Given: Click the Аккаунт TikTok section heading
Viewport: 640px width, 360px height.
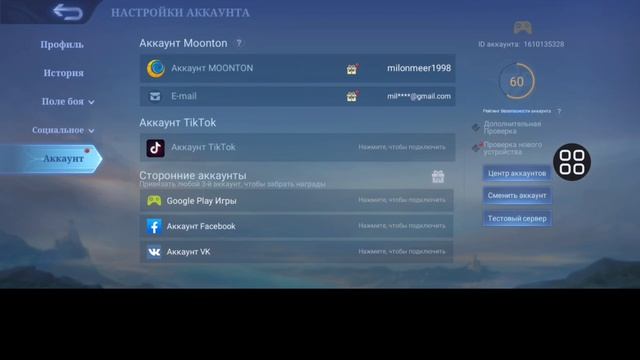Looking at the screenshot, I should (x=178, y=122).
